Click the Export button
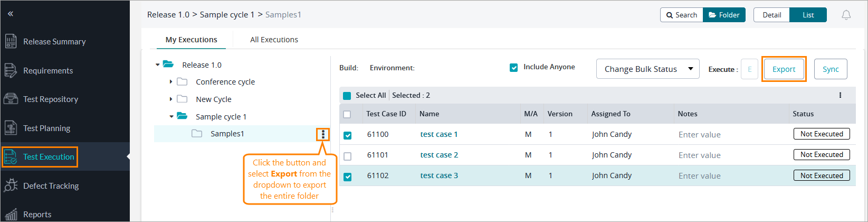This screenshot has height=222, width=868. coord(784,69)
